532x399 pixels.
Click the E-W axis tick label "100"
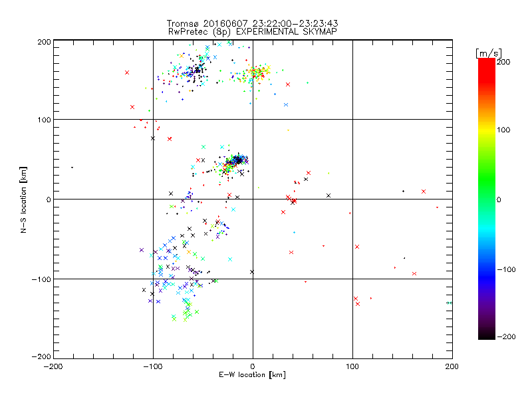point(352,366)
